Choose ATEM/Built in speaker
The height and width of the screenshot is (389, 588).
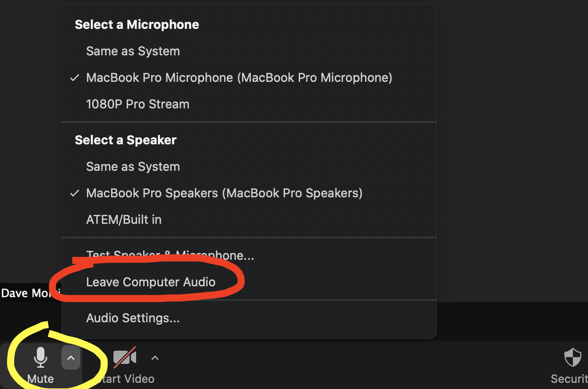(x=249, y=220)
